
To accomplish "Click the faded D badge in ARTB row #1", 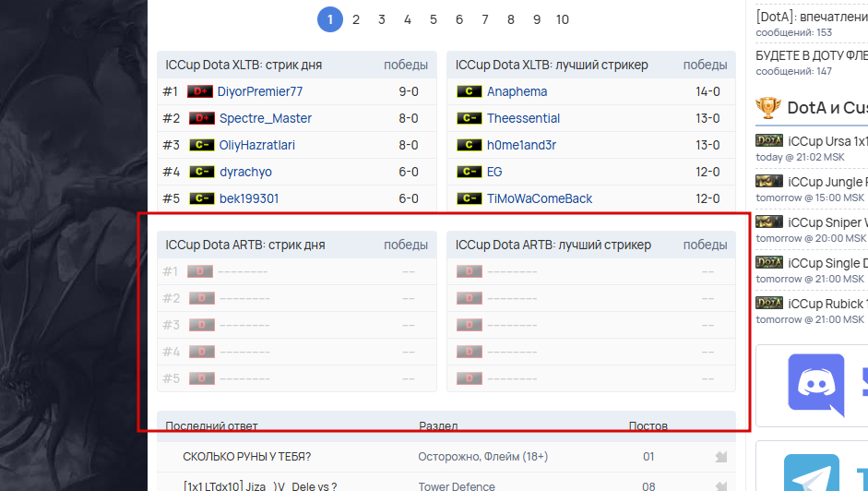I will tap(200, 271).
